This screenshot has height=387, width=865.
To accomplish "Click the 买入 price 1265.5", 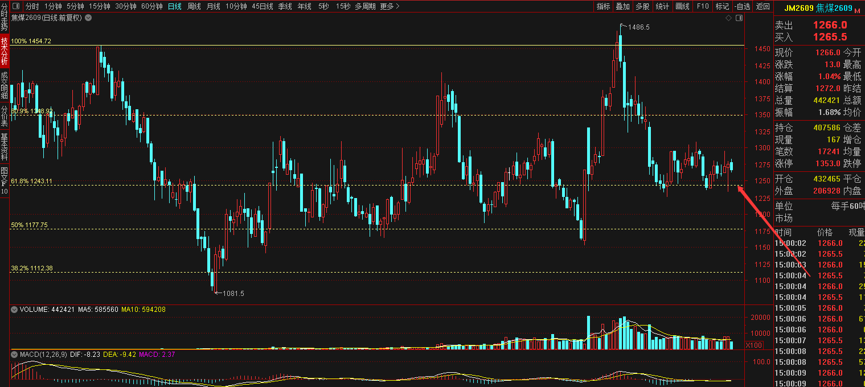I will point(830,37).
